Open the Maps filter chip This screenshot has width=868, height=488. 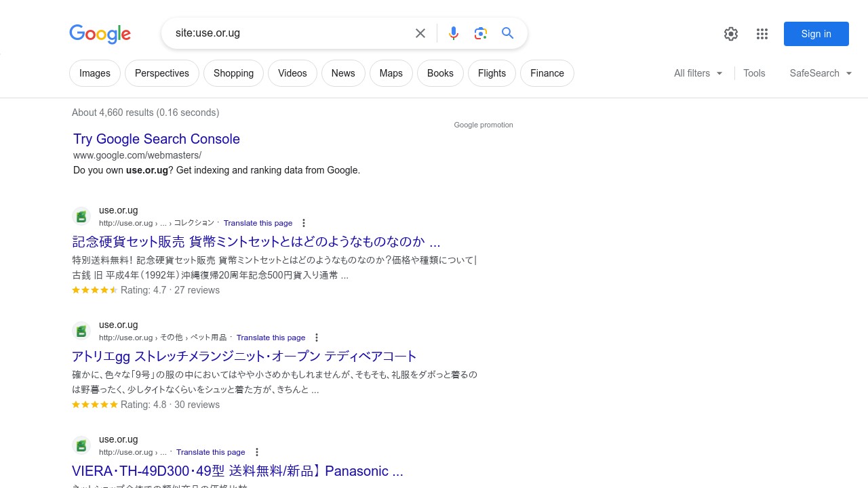tap(391, 73)
